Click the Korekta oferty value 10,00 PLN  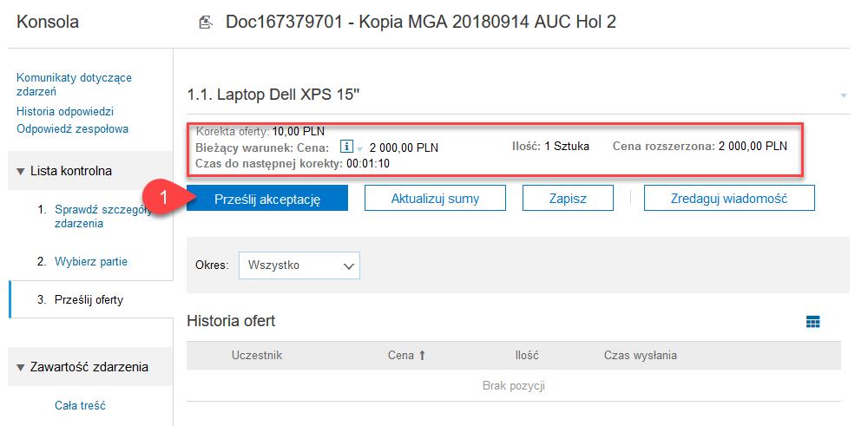299,132
